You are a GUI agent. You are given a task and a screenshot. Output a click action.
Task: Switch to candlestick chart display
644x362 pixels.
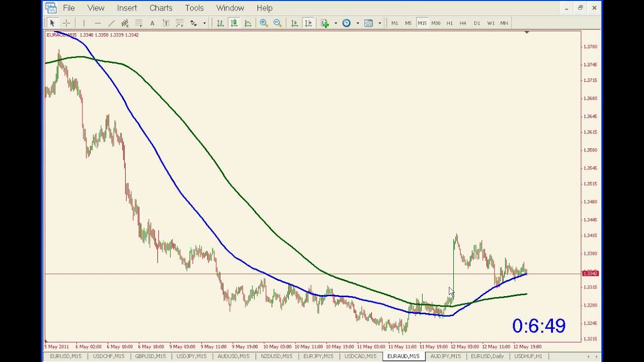pyautogui.click(x=234, y=23)
